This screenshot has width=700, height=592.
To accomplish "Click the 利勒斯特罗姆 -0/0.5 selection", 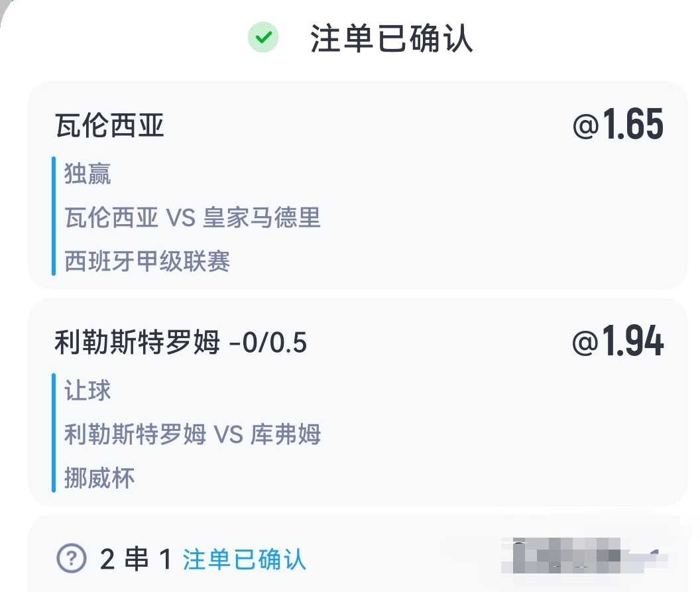I will click(181, 343).
